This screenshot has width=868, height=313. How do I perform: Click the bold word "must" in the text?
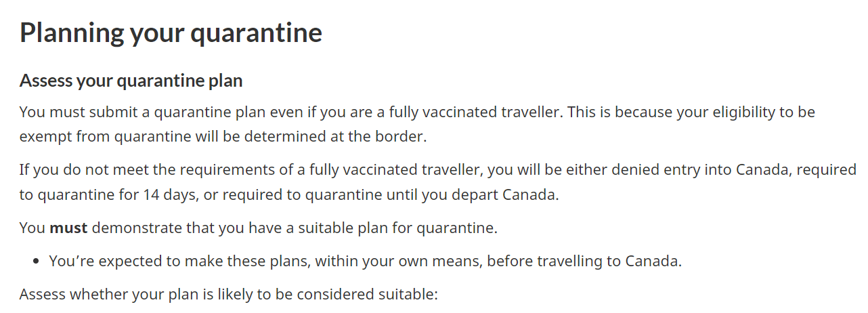[68, 228]
